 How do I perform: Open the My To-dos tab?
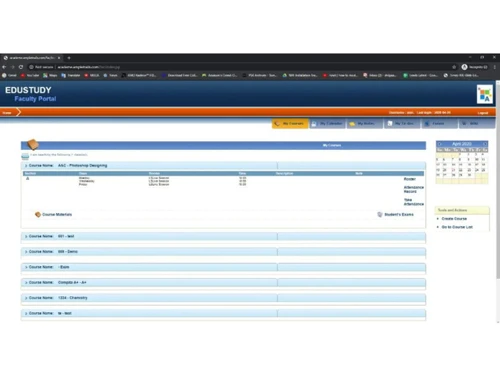402,124
